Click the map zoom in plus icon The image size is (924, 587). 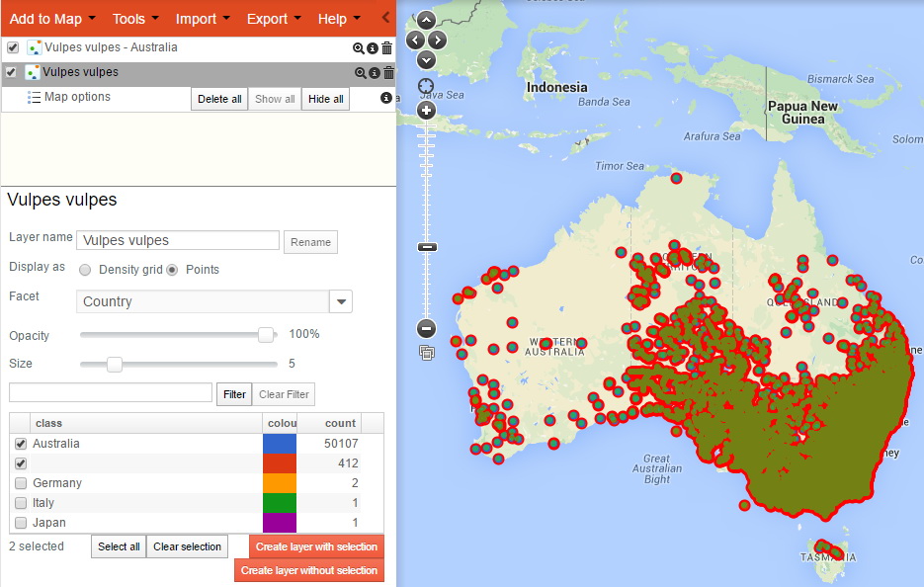(x=426, y=110)
